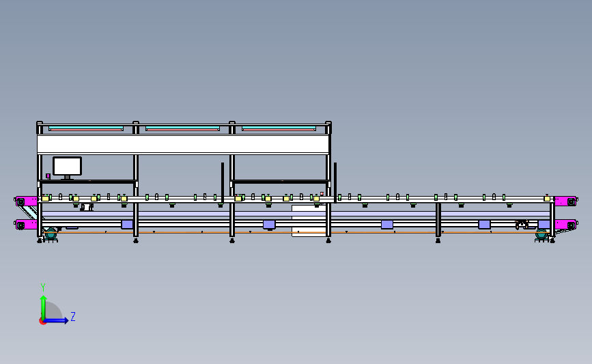Click the green Y axis arrow of the triad

[44, 307]
